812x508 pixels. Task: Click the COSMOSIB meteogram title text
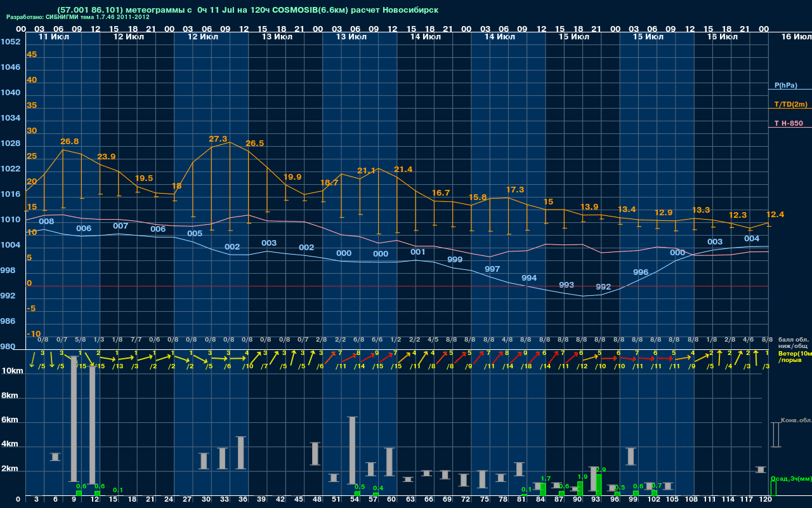pos(247,10)
